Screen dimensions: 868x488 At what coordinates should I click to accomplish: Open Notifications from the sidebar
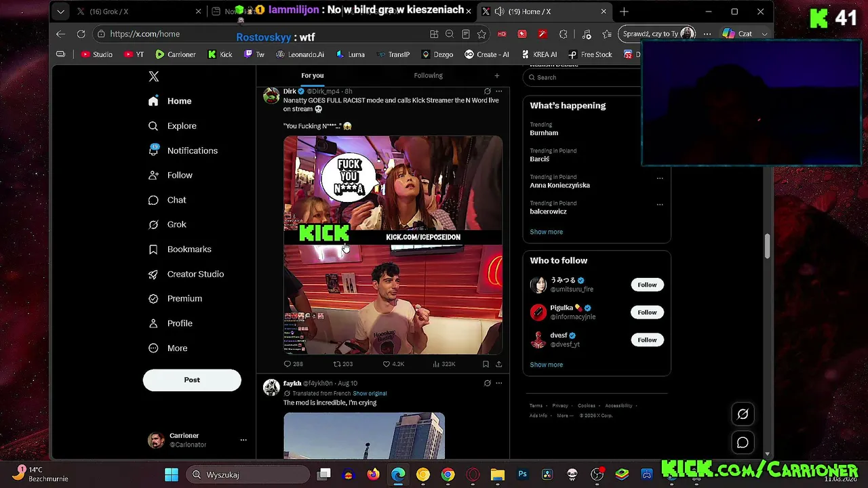183,150
